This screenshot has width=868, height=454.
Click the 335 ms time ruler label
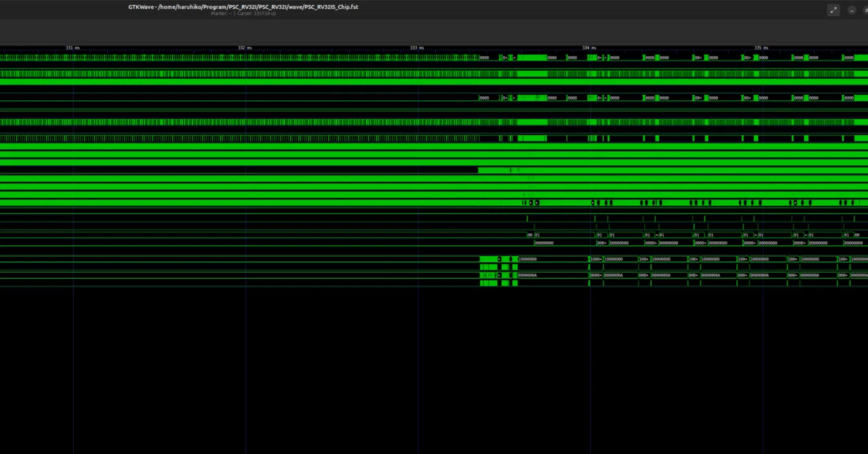tap(762, 48)
